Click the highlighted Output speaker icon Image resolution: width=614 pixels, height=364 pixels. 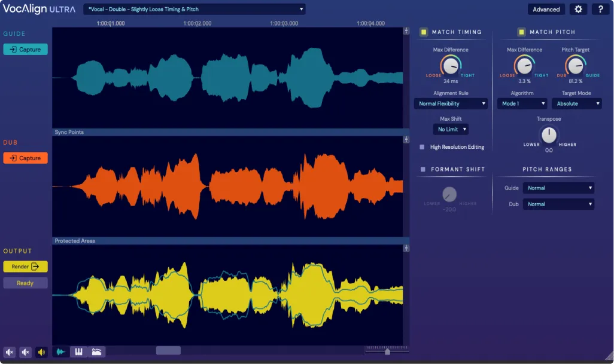(41, 352)
